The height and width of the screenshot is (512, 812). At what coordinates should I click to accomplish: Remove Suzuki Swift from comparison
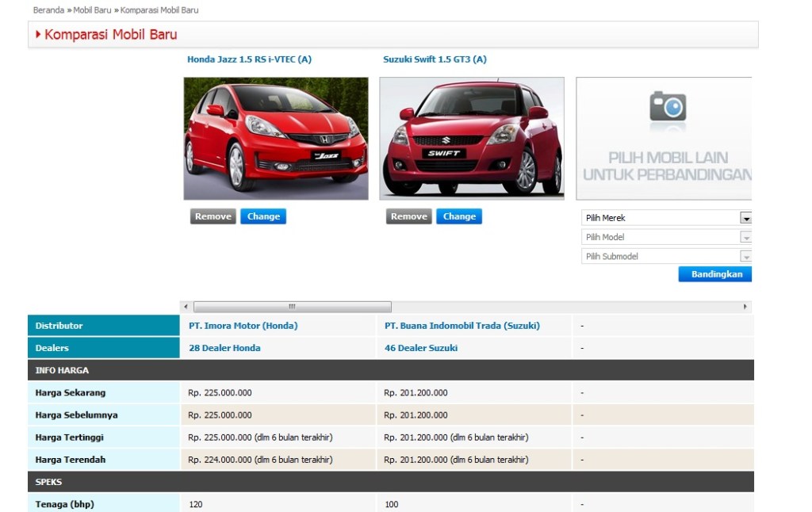[408, 216]
